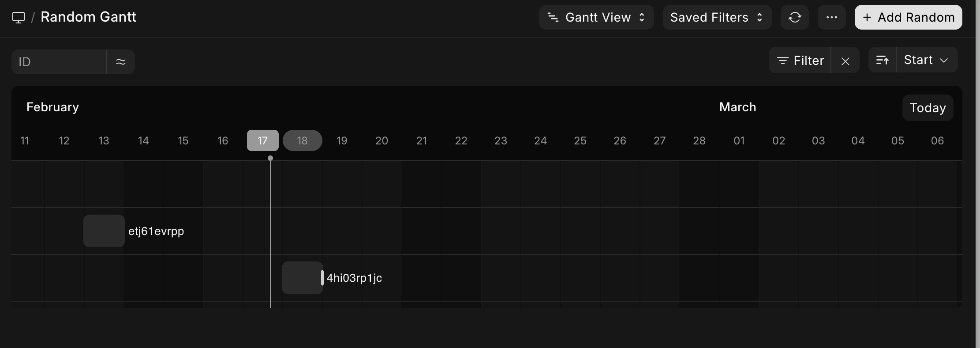980x348 pixels.
Task: Select the highlighted day 17 in timeline
Action: (x=262, y=140)
